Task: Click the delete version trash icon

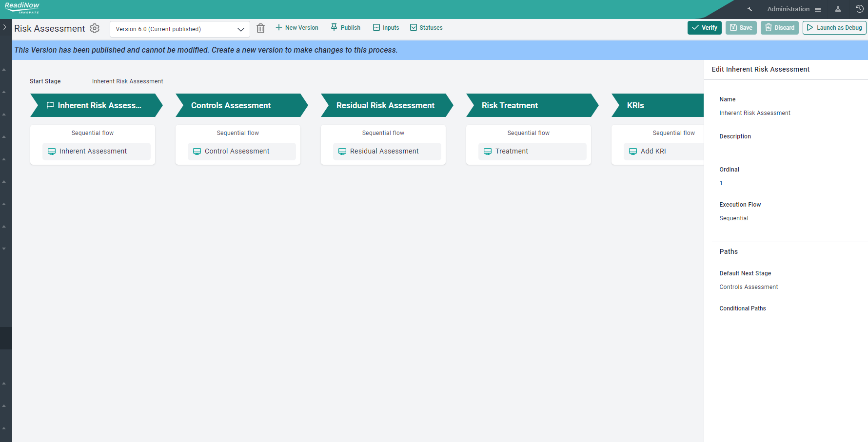Action: [x=261, y=28]
